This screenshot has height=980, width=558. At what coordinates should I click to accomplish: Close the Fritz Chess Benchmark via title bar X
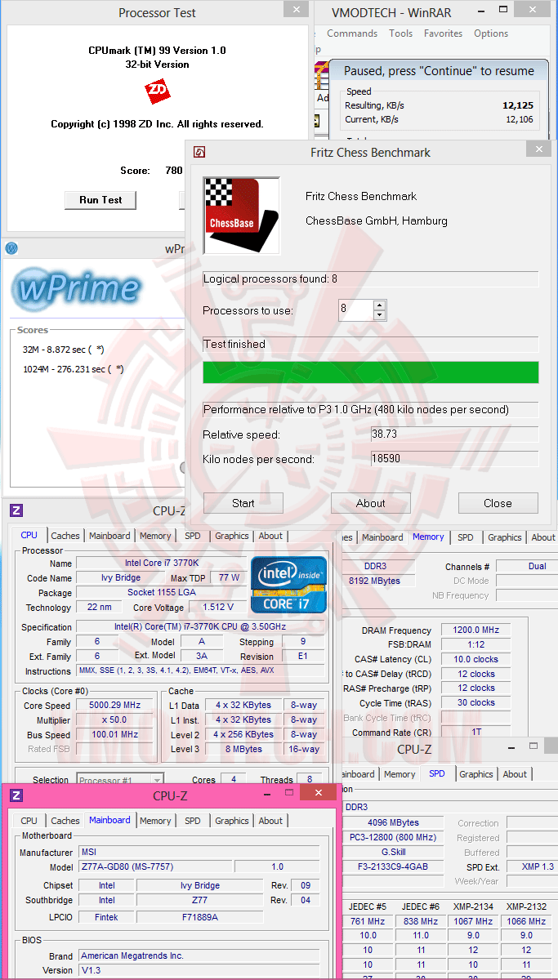click(538, 149)
